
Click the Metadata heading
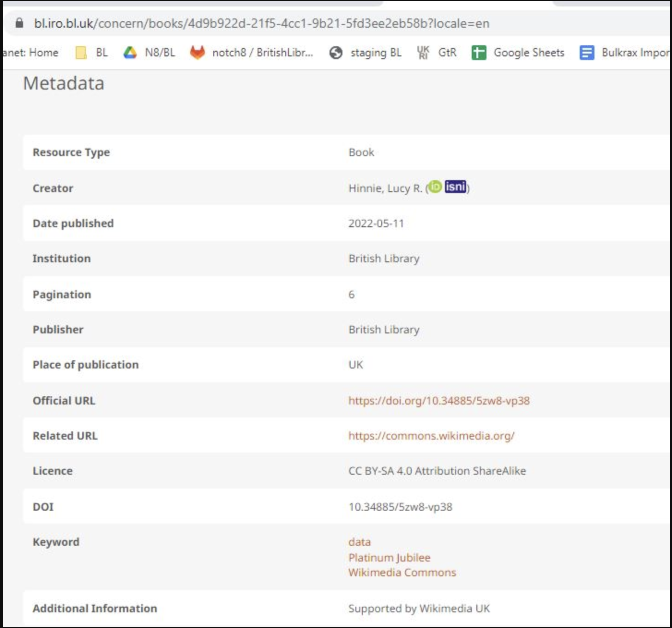point(64,83)
